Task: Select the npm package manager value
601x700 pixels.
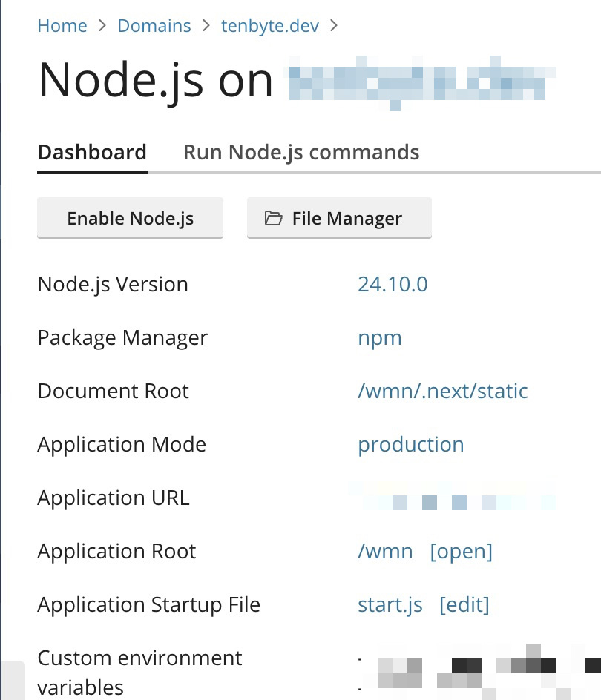Action: [379, 338]
